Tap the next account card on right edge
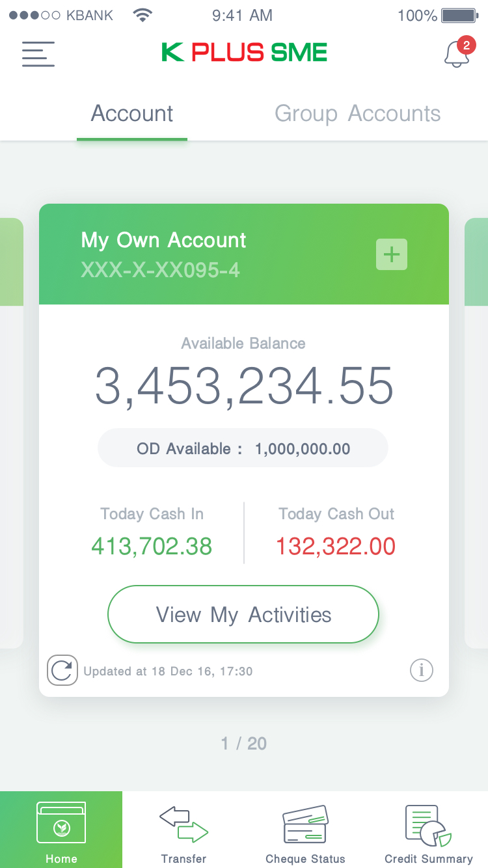Image resolution: width=488 pixels, height=868 pixels. (x=477, y=429)
